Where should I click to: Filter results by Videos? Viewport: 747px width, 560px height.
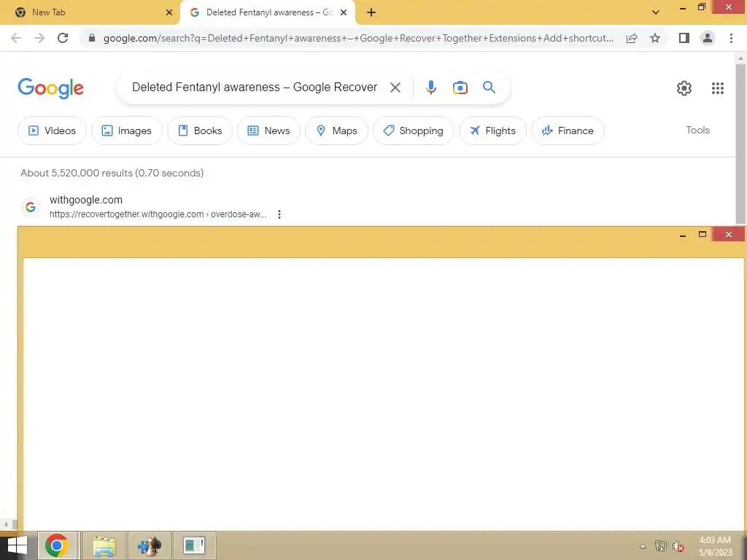click(52, 131)
